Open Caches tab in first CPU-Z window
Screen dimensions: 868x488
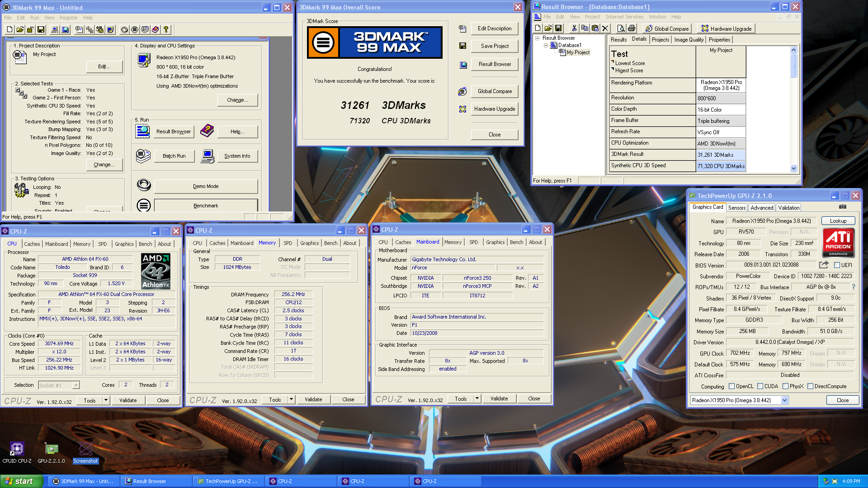coord(32,244)
